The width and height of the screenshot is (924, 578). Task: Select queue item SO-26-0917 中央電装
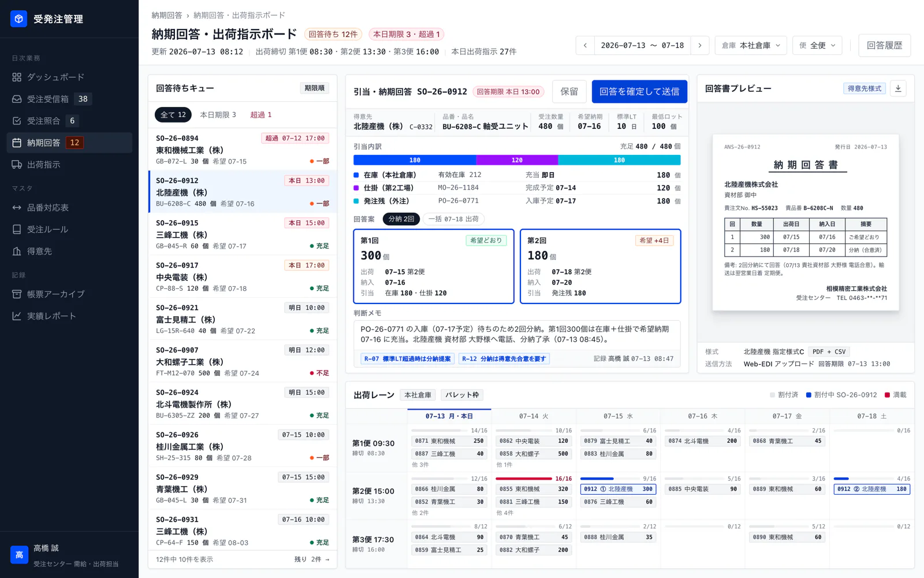[x=243, y=276]
